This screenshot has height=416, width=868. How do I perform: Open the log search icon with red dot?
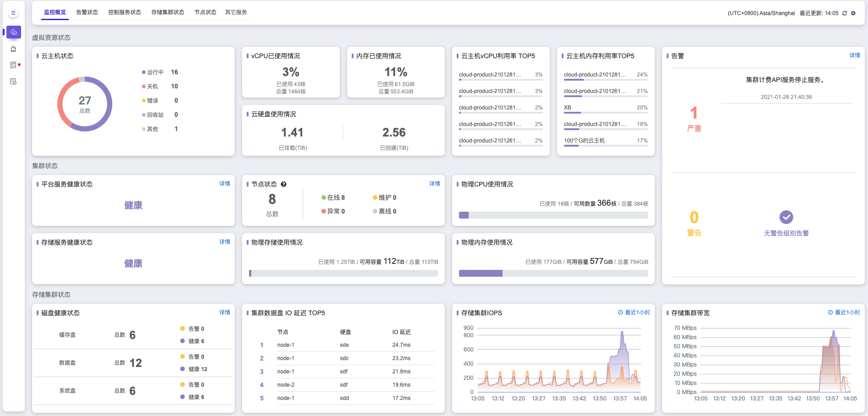pos(13,65)
